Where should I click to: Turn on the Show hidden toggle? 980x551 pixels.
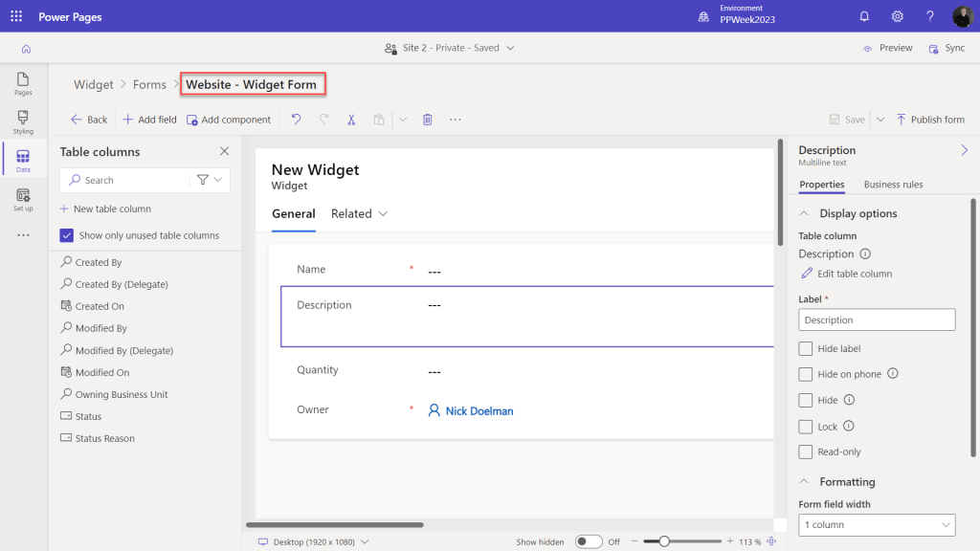tap(589, 540)
